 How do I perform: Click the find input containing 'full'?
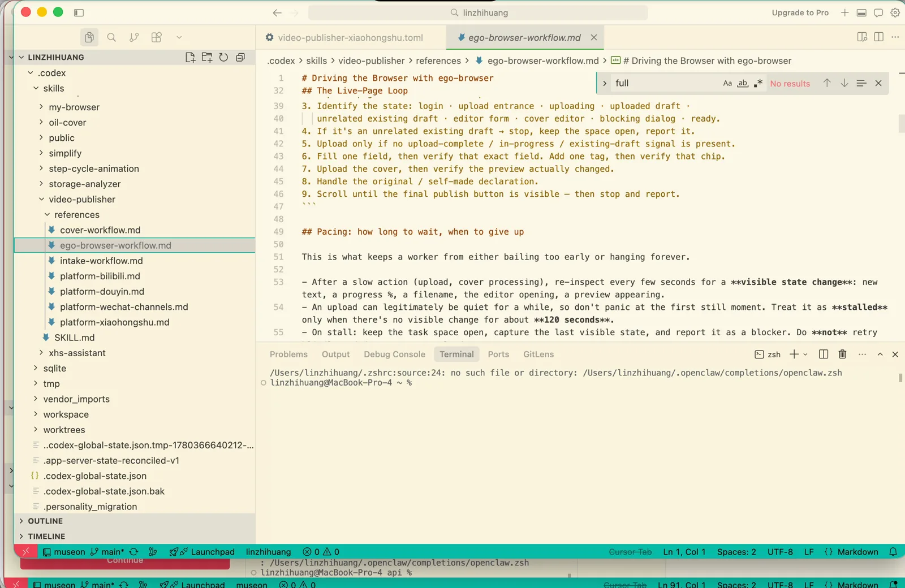click(x=665, y=83)
